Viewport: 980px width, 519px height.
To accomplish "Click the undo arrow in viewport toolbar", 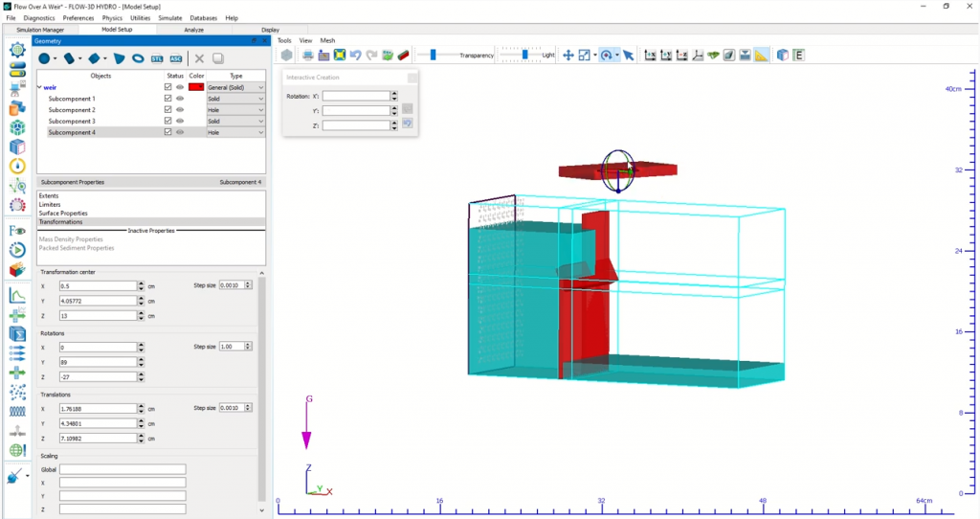I will pos(355,55).
